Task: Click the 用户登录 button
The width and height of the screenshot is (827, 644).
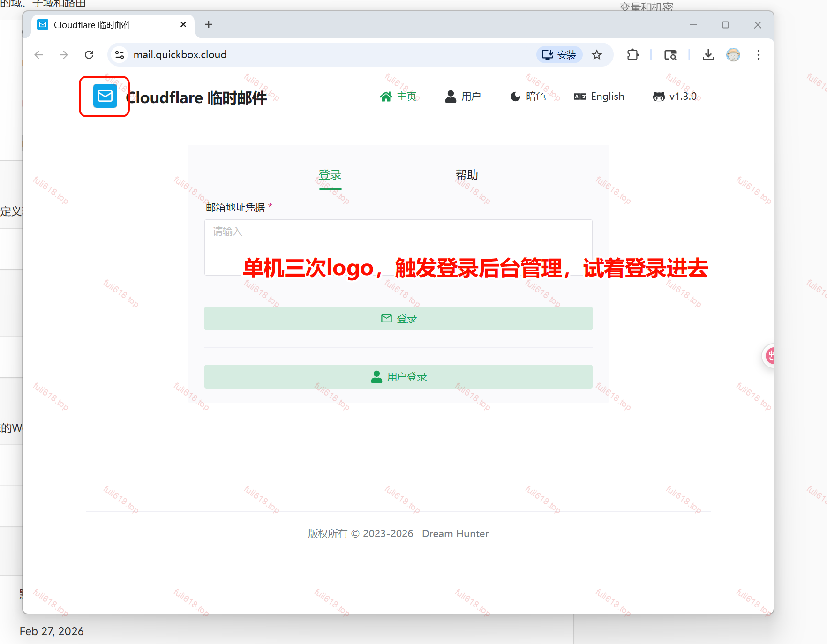Action: pyautogui.click(x=398, y=377)
